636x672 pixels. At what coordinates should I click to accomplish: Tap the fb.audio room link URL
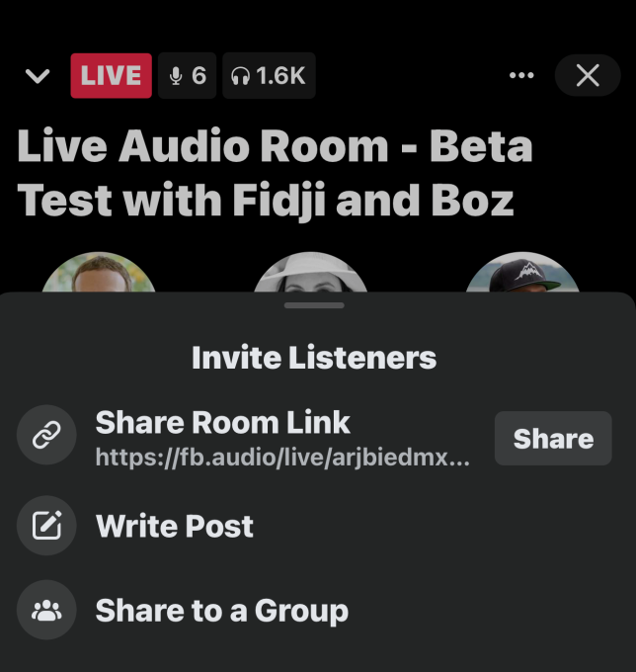click(x=280, y=459)
